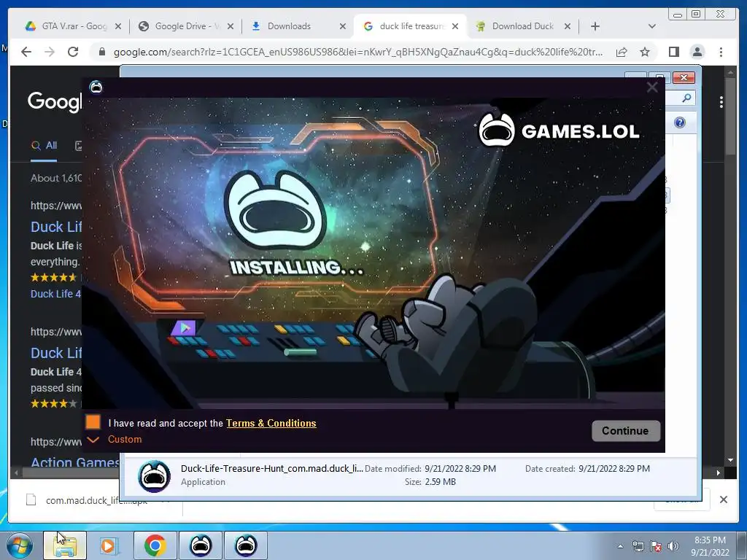This screenshot has height=560, width=747.
Task: Click Explorer window search magnifier
Action: coord(686,98)
